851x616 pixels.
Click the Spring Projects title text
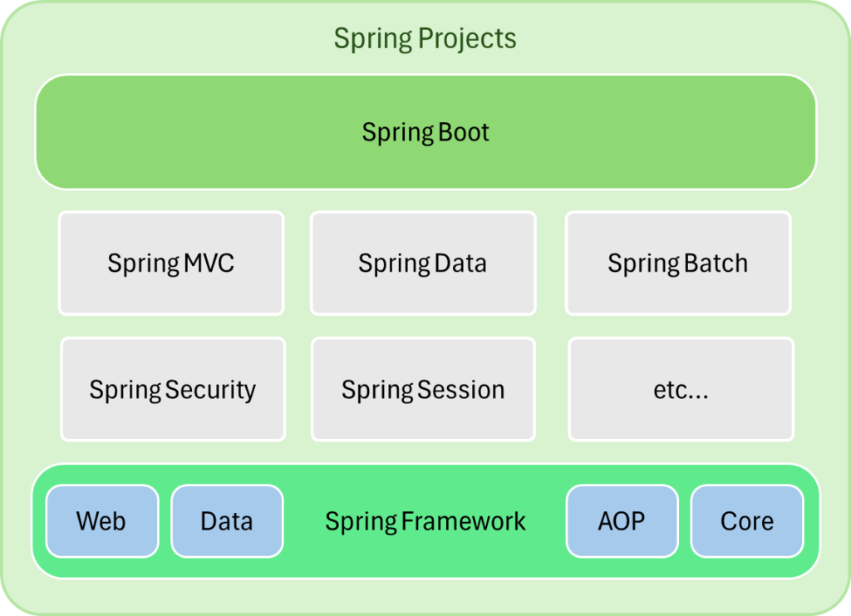(x=425, y=38)
